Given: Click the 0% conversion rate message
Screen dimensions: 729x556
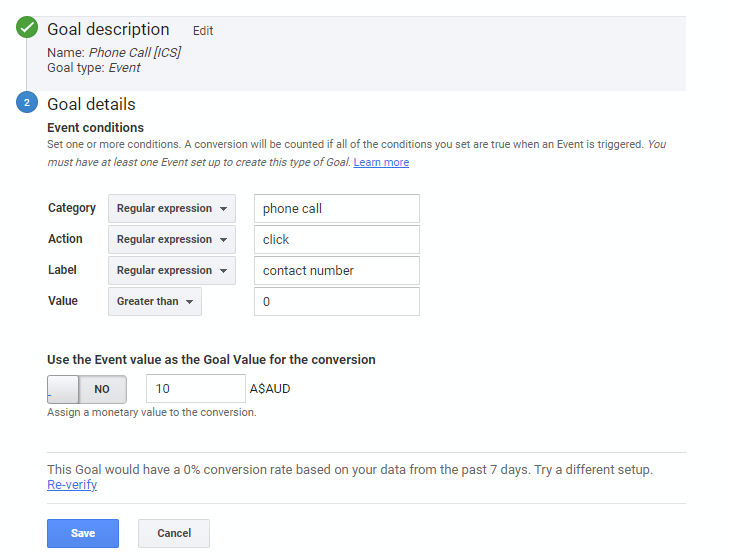Looking at the screenshot, I should 350,470.
